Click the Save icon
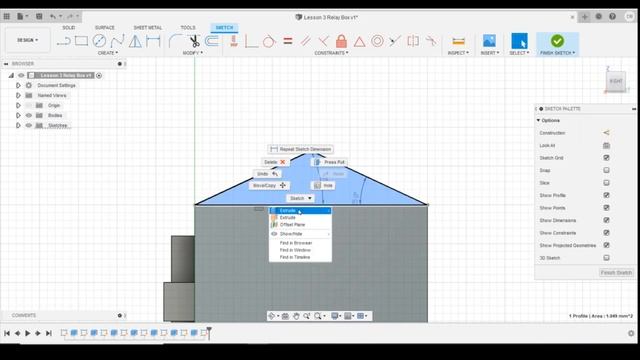640x360 pixels. click(39, 16)
